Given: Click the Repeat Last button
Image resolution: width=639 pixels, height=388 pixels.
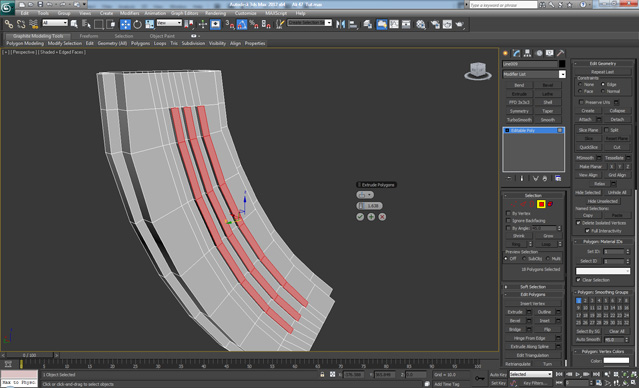Looking at the screenshot, I should (x=603, y=72).
